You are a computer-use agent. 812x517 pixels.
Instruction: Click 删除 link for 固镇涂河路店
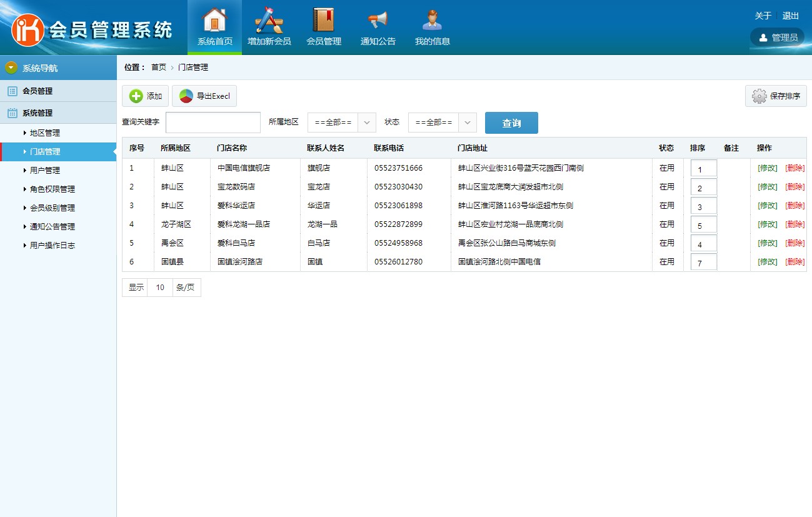(794, 262)
